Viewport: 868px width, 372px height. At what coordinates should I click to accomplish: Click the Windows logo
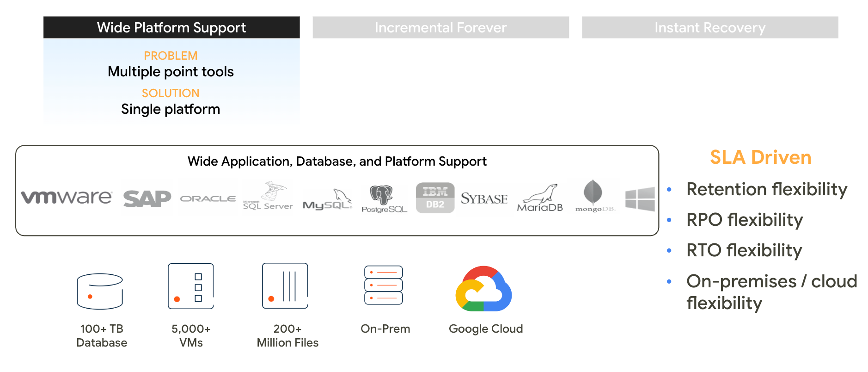(x=640, y=199)
